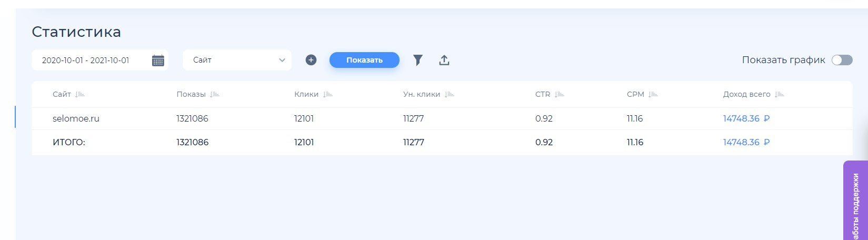Click total income 14748.36 in ИТОГО row
The width and height of the screenshot is (868, 240).
(746, 142)
